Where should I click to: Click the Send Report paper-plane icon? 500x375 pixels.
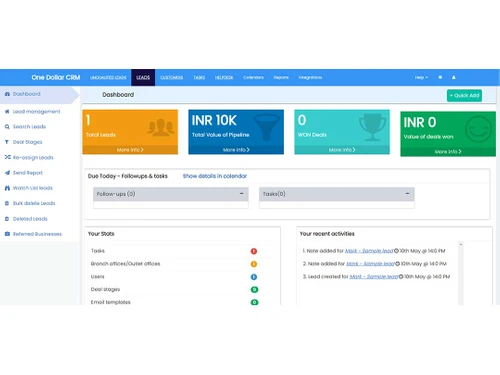[x=7, y=173]
